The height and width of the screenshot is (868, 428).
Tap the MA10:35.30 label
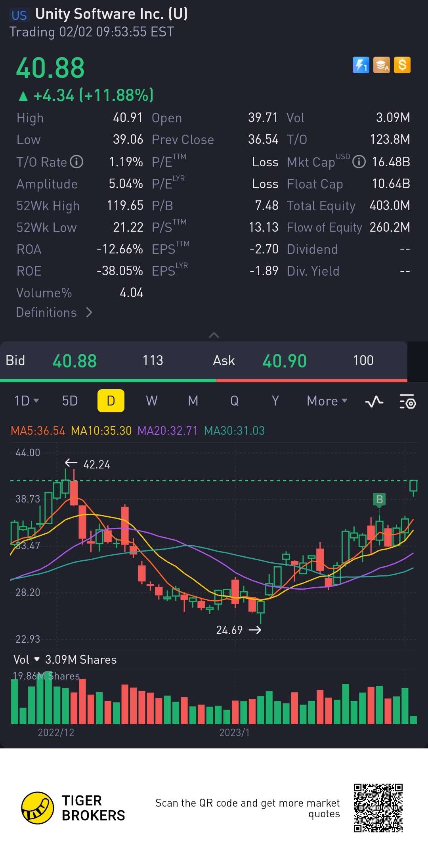(x=101, y=430)
